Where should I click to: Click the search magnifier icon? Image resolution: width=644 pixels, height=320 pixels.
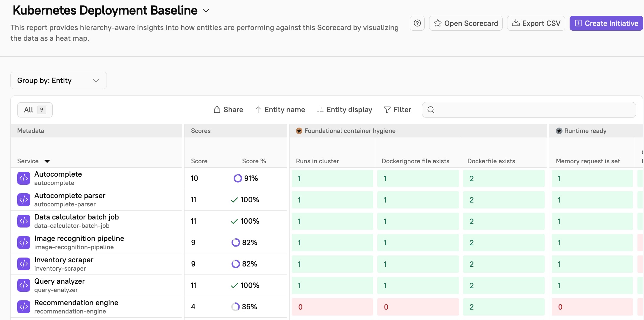431,110
